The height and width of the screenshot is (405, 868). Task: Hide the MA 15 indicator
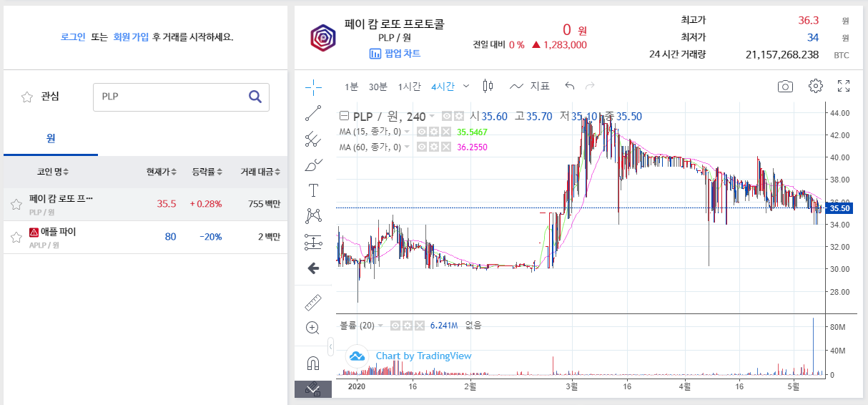pyautogui.click(x=422, y=132)
